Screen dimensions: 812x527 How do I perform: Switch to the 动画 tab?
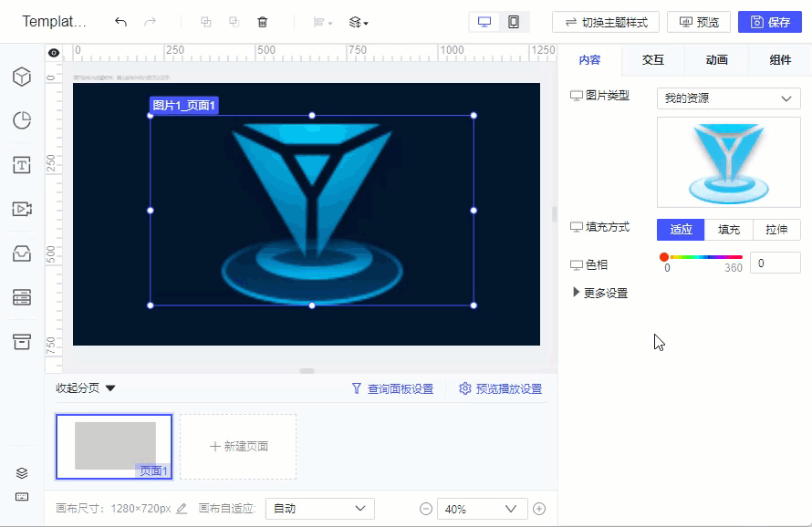[717, 60]
